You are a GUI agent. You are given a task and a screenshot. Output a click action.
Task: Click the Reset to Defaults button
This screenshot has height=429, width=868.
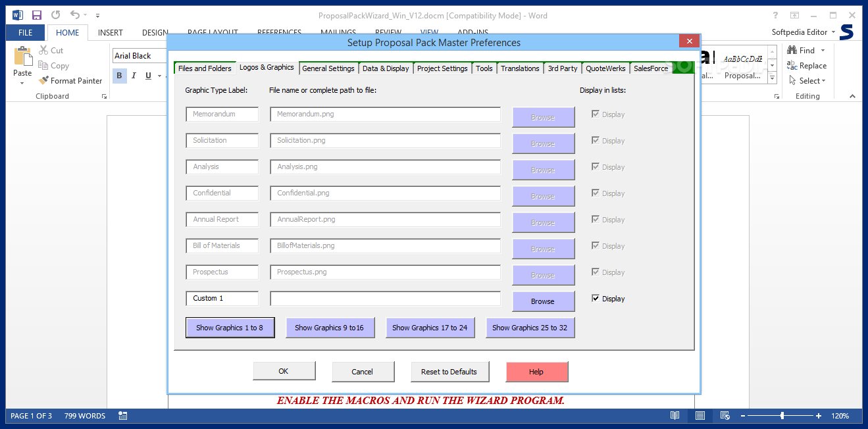point(449,372)
